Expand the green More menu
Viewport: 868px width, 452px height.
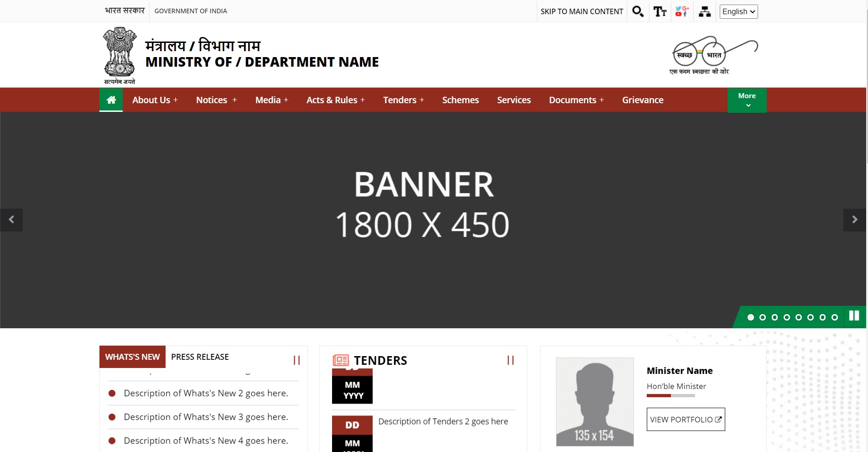pyautogui.click(x=747, y=100)
